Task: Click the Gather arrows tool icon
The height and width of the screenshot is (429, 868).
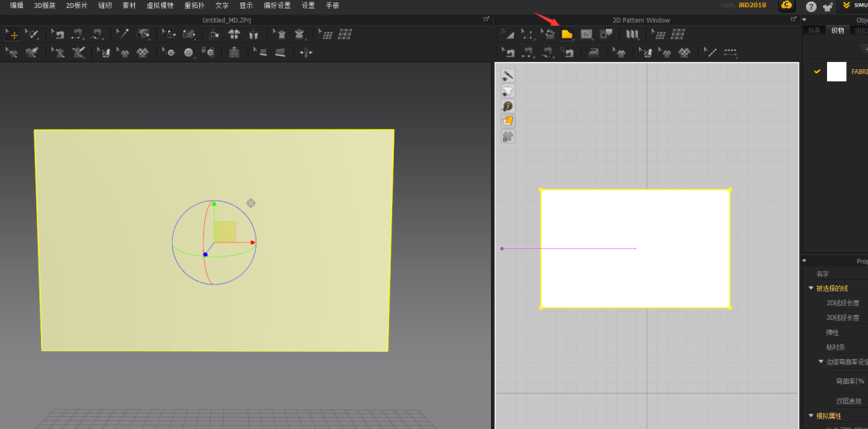Action: pos(306,52)
